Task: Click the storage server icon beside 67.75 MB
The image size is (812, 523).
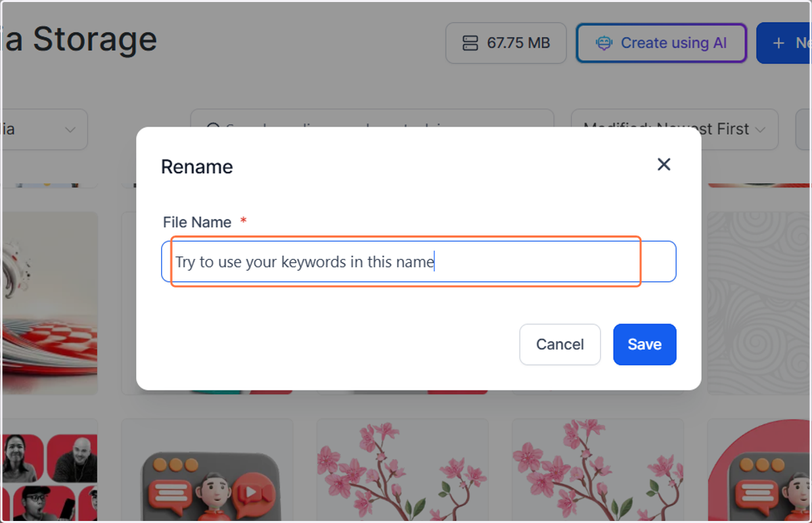Action: (470, 43)
